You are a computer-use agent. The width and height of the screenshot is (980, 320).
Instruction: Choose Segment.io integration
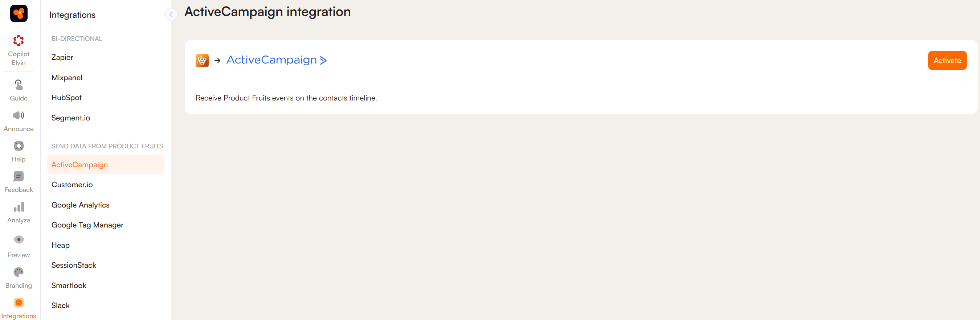coord(71,118)
